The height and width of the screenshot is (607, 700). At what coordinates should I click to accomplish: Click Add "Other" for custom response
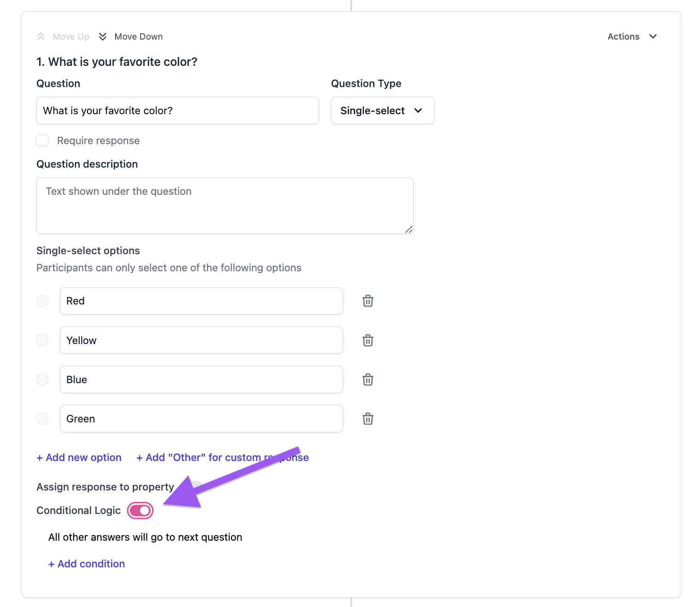click(222, 457)
